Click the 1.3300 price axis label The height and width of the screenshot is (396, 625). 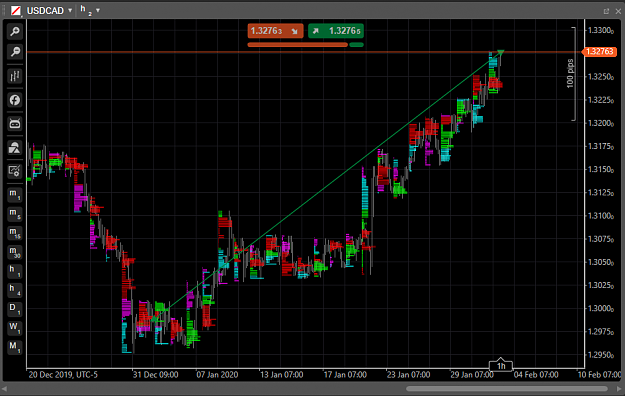pos(601,31)
